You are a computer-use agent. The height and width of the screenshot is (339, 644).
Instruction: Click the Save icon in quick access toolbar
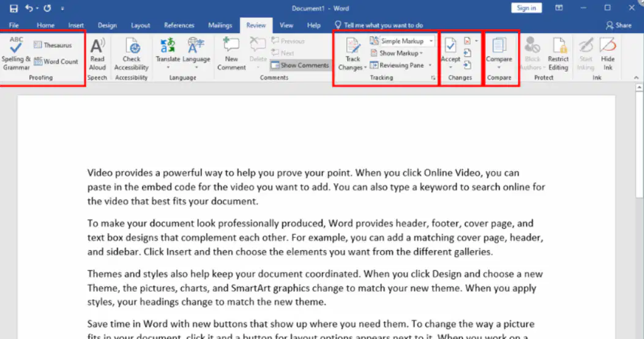coord(13,8)
